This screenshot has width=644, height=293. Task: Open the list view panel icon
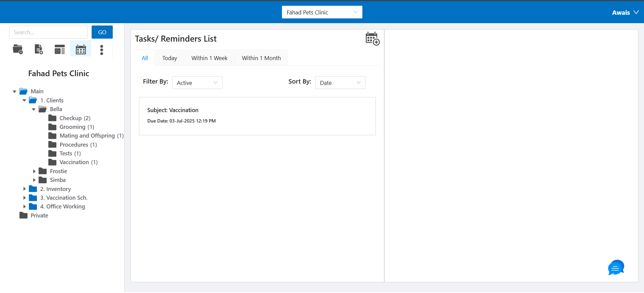coord(60,50)
